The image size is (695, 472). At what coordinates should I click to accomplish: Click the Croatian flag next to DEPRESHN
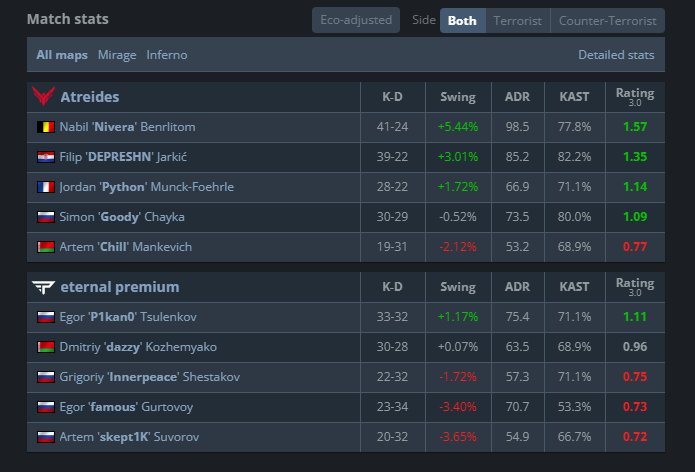[46, 157]
